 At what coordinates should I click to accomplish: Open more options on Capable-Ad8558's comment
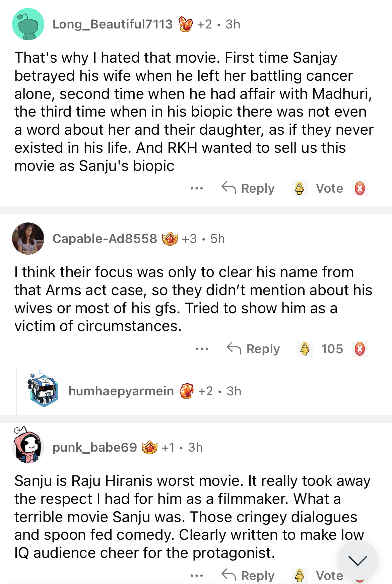click(202, 349)
